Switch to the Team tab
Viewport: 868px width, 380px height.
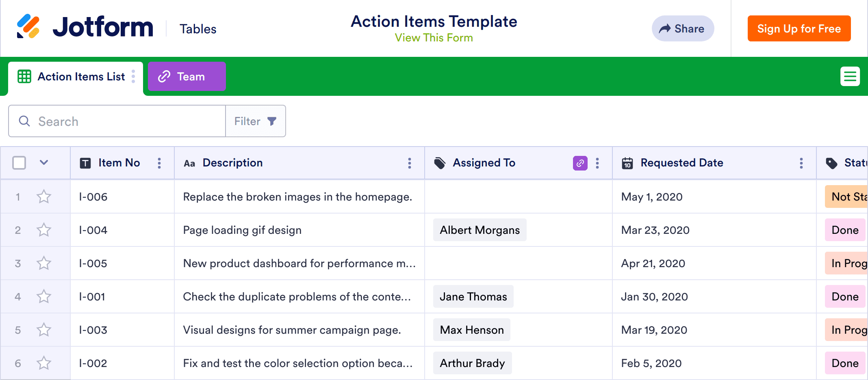point(187,76)
